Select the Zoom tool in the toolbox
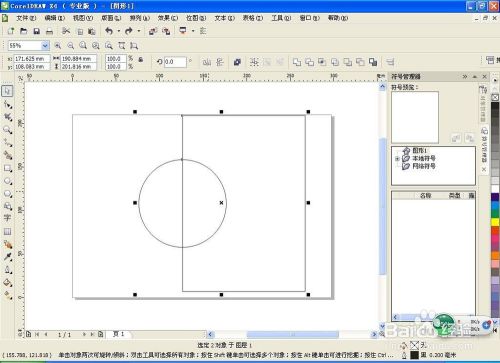Viewport: 500px width, 363px height. [x=7, y=130]
